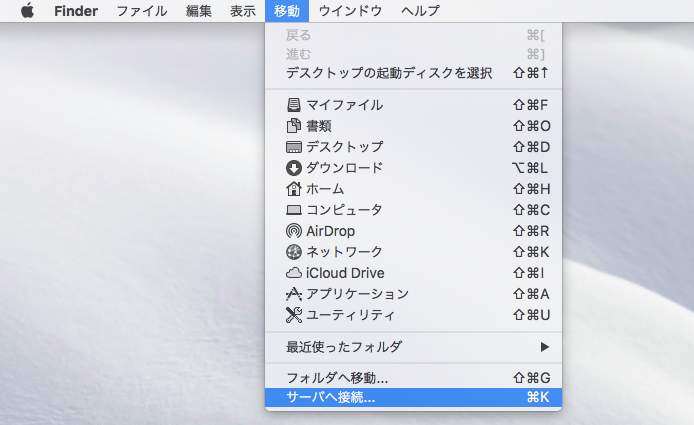Open the ヘルプ menu
694x425 pixels.
420,11
